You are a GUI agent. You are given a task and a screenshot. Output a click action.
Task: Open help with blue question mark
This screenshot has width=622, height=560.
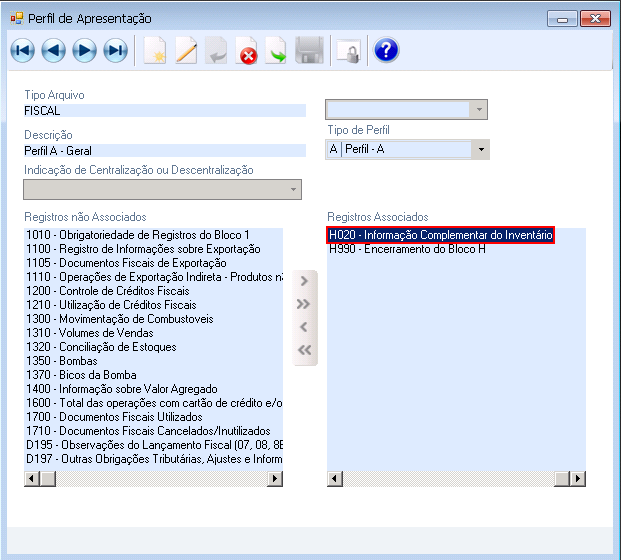[x=386, y=50]
